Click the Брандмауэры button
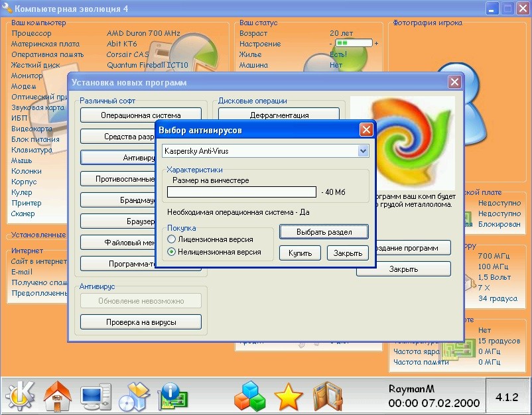This screenshot has width=532, height=415. 117,200
